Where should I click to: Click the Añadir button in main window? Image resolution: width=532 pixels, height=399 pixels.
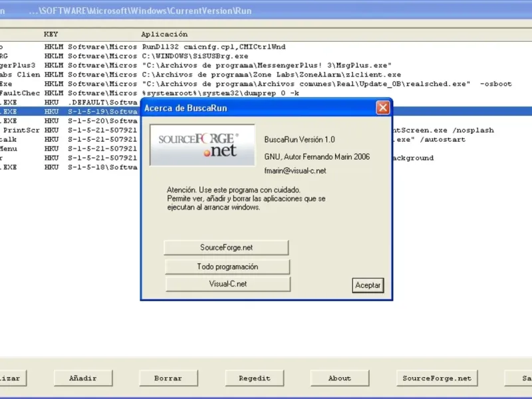point(83,378)
